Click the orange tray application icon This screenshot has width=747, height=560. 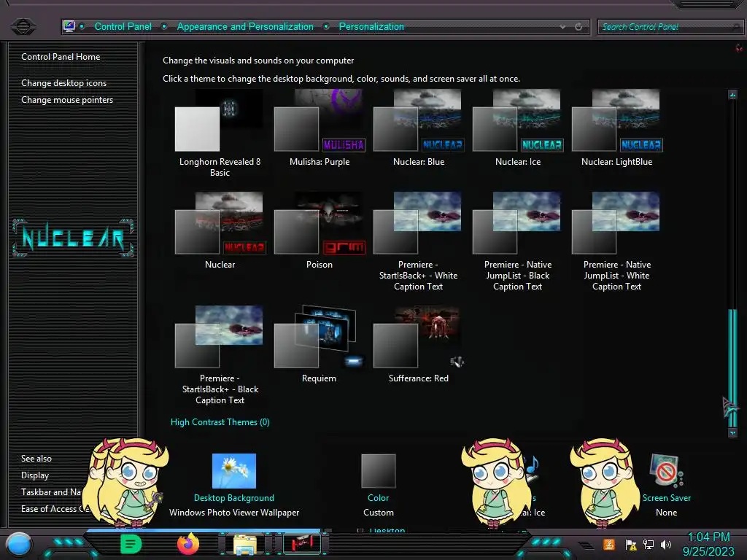tap(609, 544)
